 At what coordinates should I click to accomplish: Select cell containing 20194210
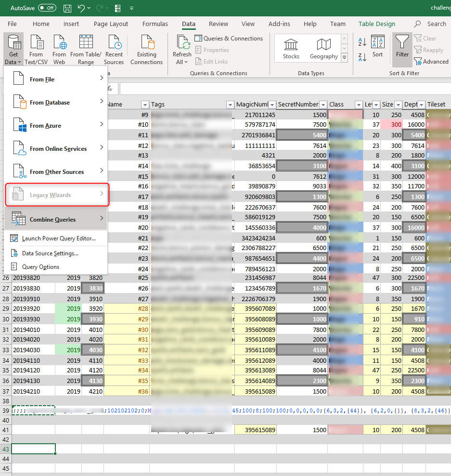pos(33,391)
